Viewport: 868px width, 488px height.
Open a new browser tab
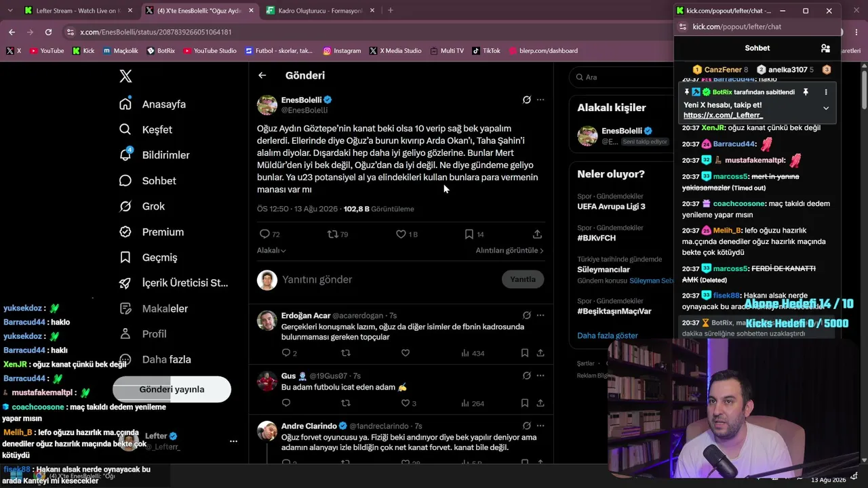click(391, 10)
